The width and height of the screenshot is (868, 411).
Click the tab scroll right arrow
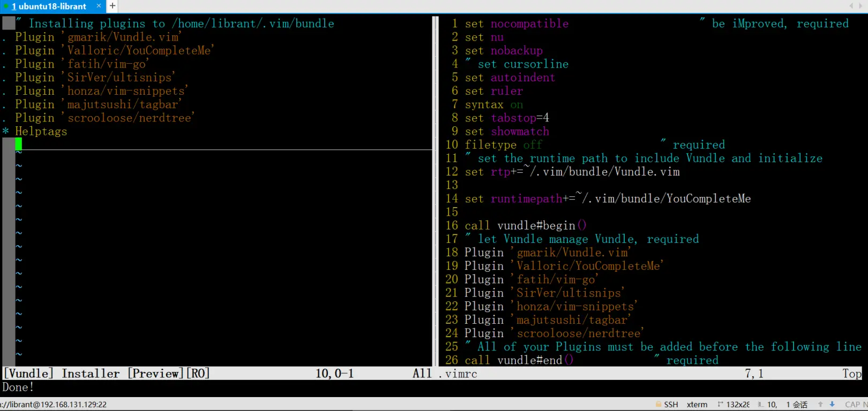click(x=861, y=6)
